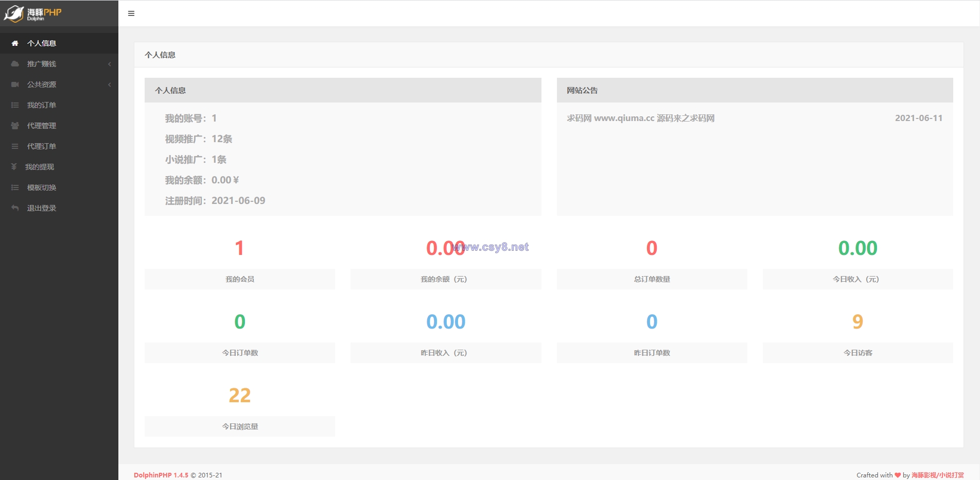Open 模板切换 template switcher
Screen dimensions: 980x480
59,187
